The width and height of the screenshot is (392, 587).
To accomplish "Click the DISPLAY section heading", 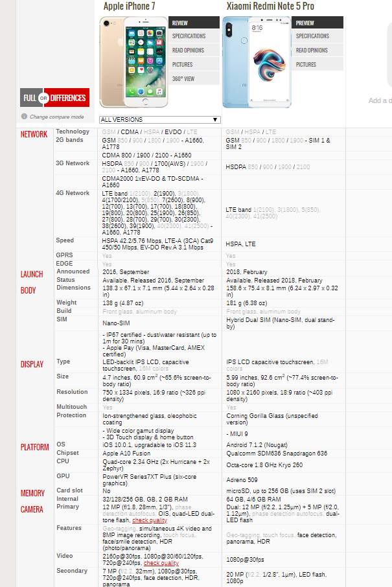I will (x=32, y=364).
